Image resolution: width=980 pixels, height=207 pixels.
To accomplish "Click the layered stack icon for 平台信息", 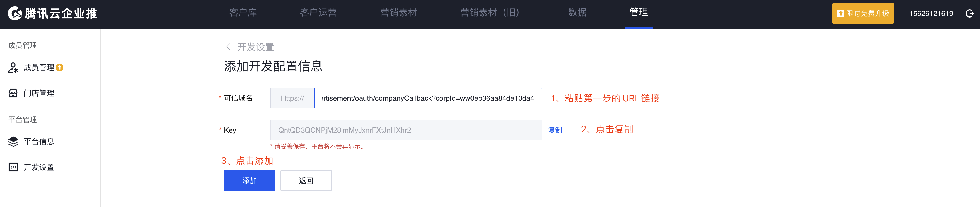I will pos(13,141).
